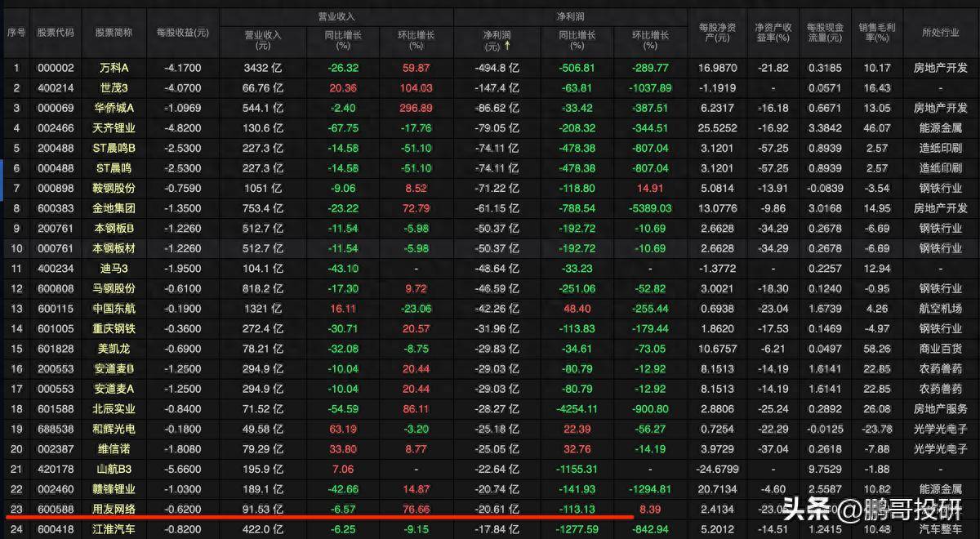The height and width of the screenshot is (539, 980).
Task: Sort by 每股收益(元) column header
Action: [x=183, y=32]
